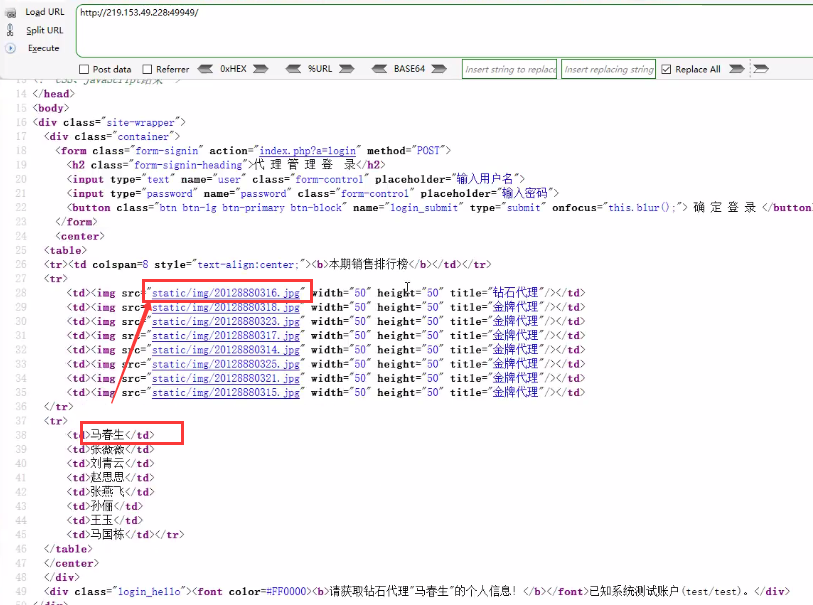Click the BASE64 encode right arrow
The height and width of the screenshot is (605, 813).
point(441,69)
